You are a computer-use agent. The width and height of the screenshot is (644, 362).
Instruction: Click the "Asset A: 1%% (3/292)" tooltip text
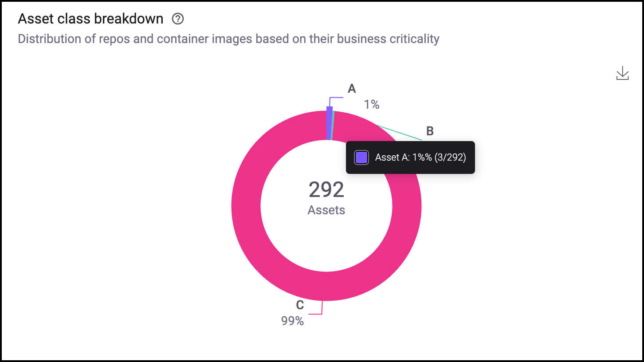[x=420, y=157]
